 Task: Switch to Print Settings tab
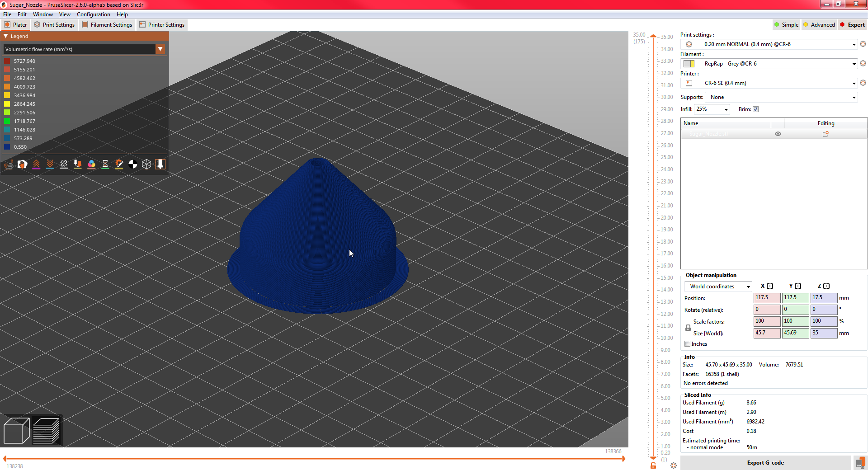(x=55, y=25)
